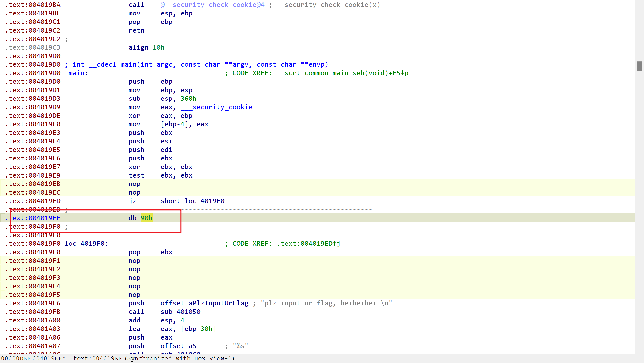Click test ebx, ebx instruction
The height and width of the screenshot is (363, 644).
coord(160,175)
